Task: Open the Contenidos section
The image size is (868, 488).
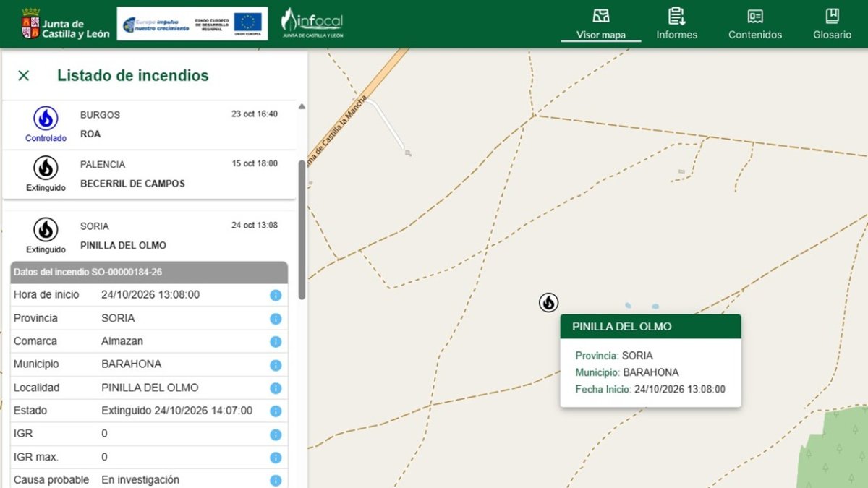Action: pyautogui.click(x=755, y=25)
